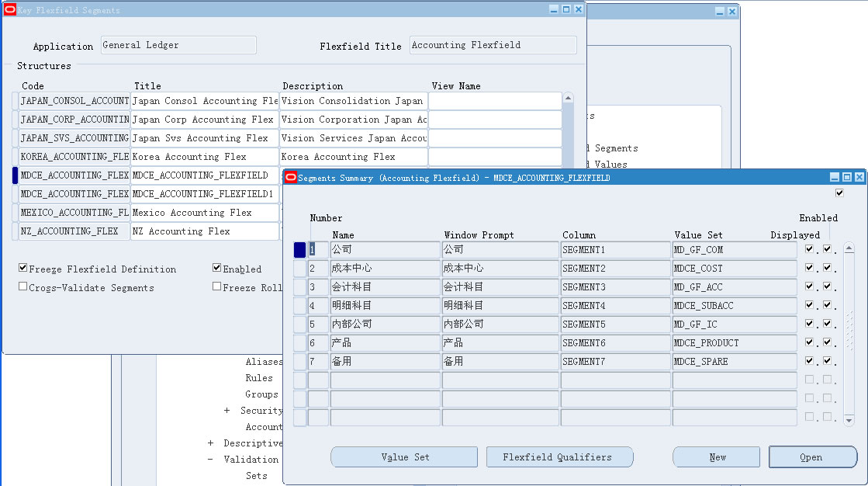
Task: Click the Open button
Action: click(x=813, y=457)
